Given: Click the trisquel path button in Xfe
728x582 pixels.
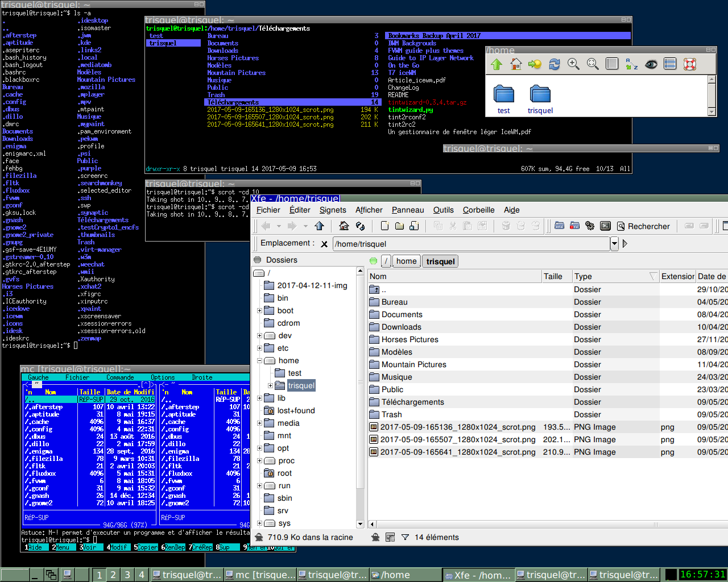Looking at the screenshot, I should pyautogui.click(x=440, y=261).
